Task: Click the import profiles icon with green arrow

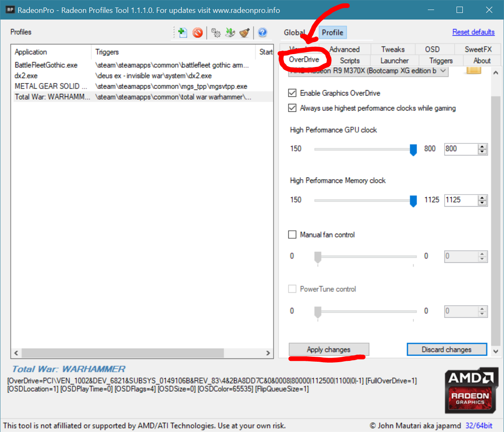Action: coord(230,32)
